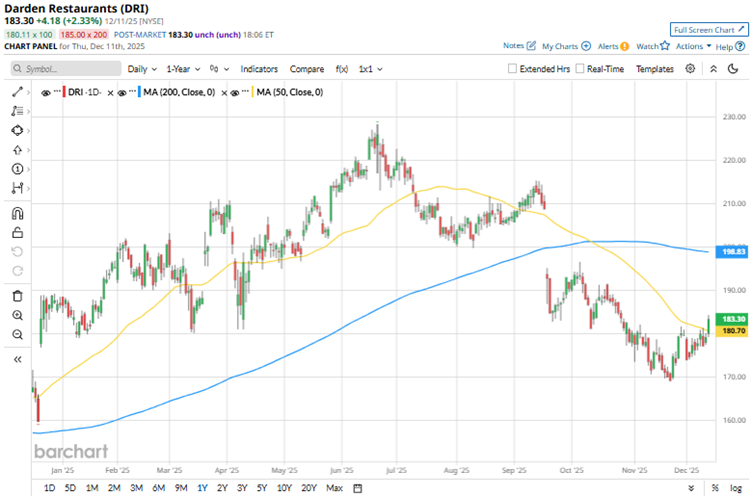Click the trash can to delete drawings
This screenshot has width=752, height=496.
[x=17, y=296]
